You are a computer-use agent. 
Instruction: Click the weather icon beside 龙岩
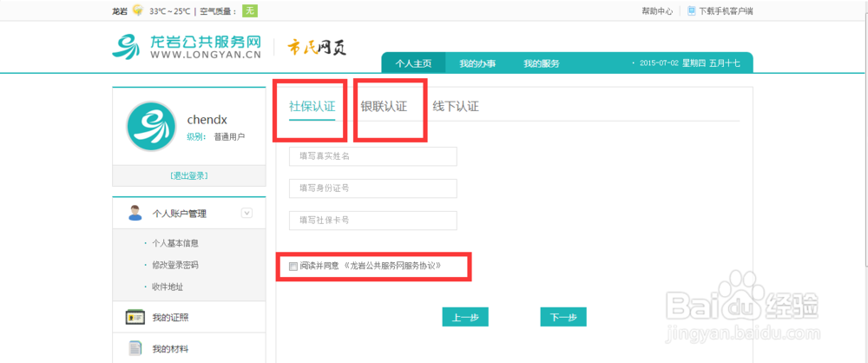[x=138, y=10]
